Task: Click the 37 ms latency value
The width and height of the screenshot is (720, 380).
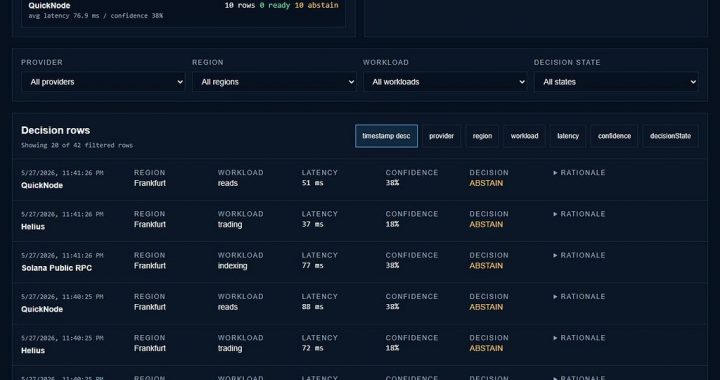Action: [312, 224]
